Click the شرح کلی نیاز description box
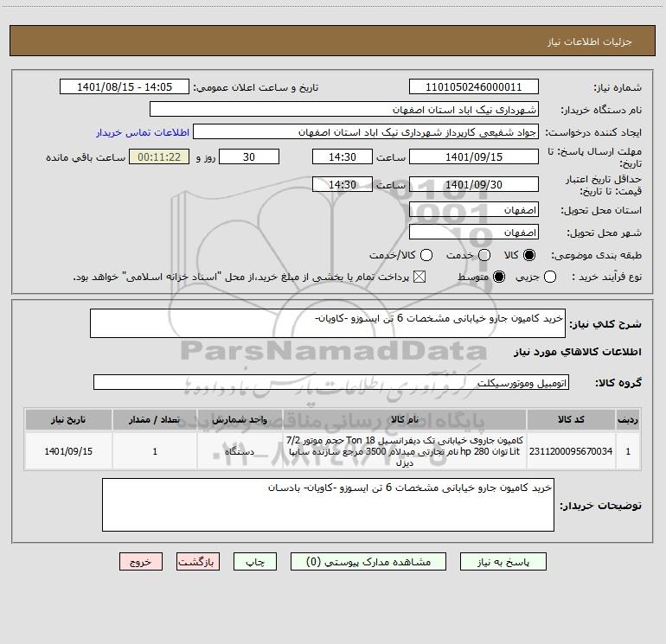The width and height of the screenshot is (666, 644). click(x=328, y=323)
